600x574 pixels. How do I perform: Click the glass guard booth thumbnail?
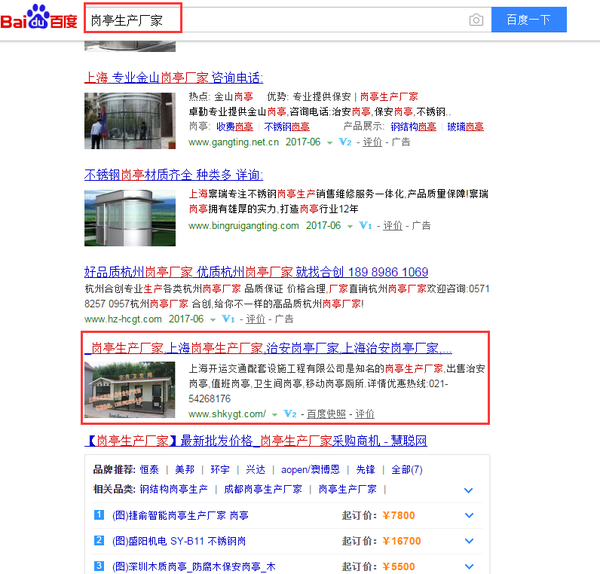130,121
